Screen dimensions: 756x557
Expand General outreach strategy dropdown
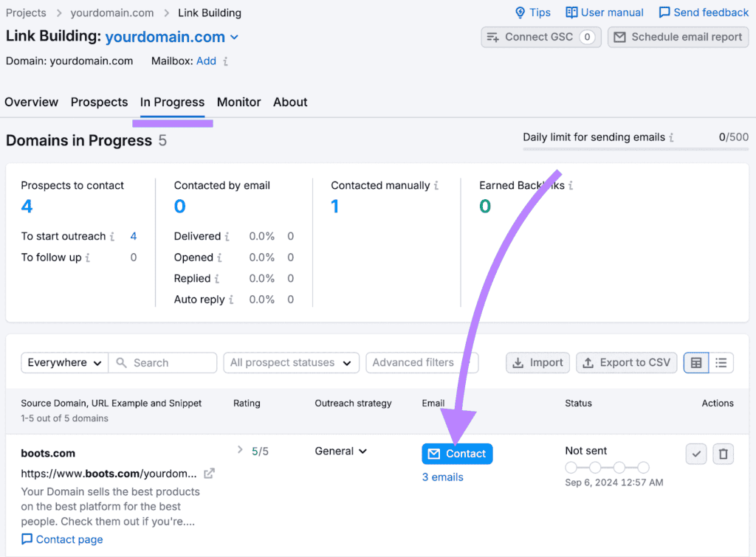[x=341, y=451]
